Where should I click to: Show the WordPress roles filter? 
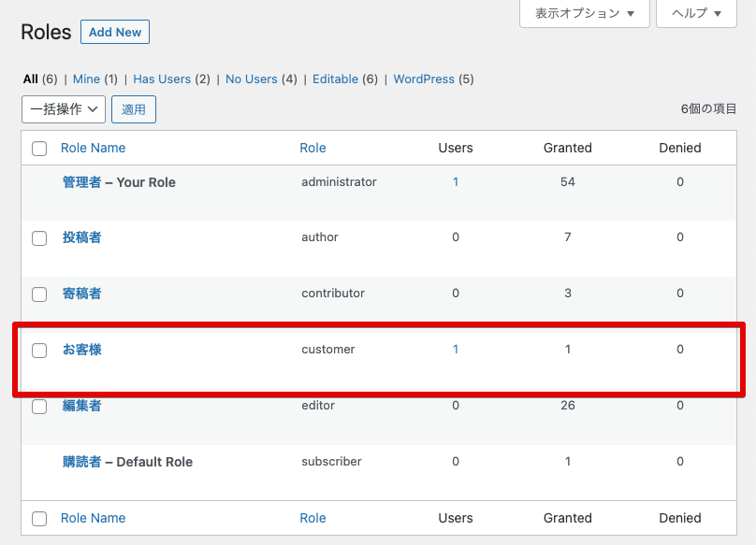[424, 79]
